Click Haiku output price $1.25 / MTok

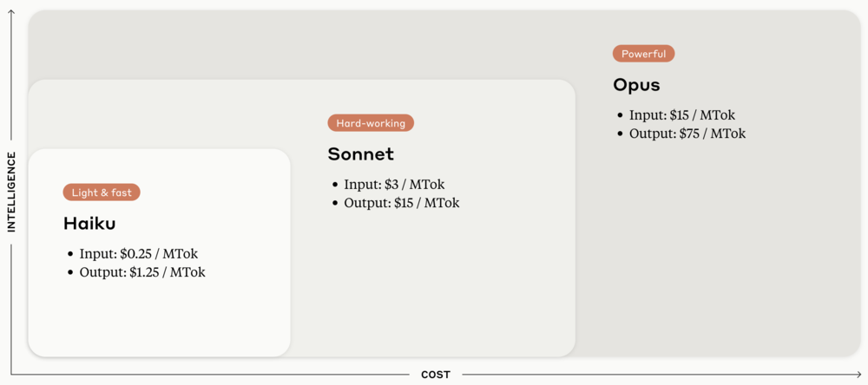pos(141,272)
